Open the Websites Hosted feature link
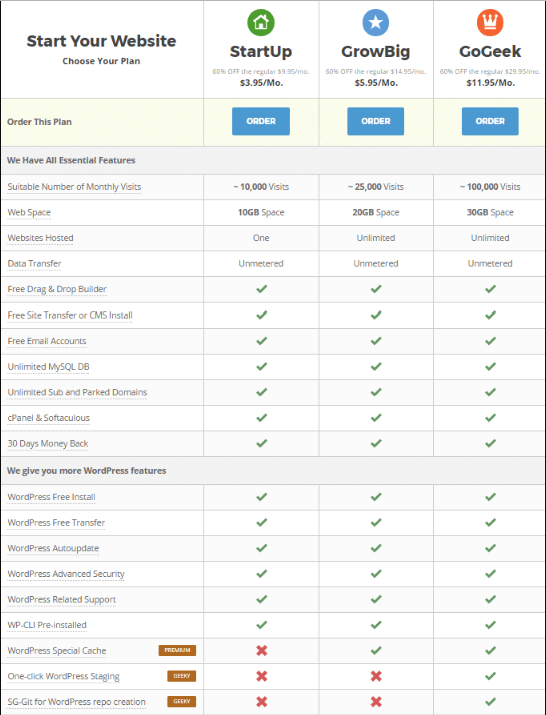Viewport: 546px width, 715px height. point(41,238)
